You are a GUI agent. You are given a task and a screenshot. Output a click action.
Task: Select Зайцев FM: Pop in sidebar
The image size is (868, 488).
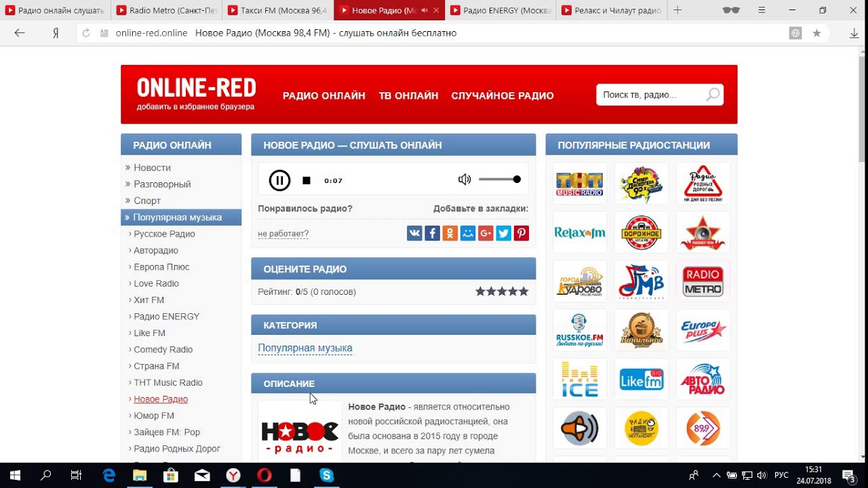(x=167, y=432)
